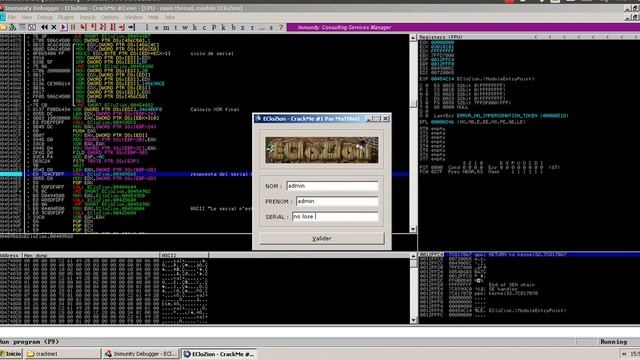The width and height of the screenshot is (640, 360).
Task: Close the debugged program with the X toolbar icon
Action: click(54, 27)
